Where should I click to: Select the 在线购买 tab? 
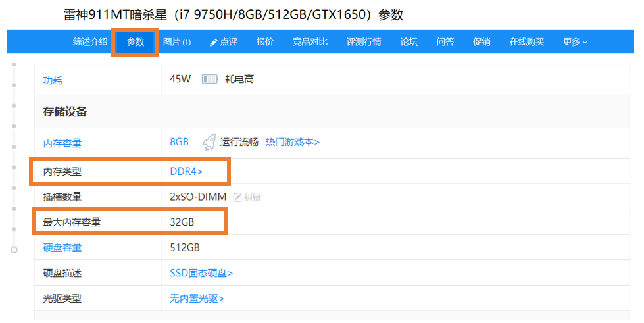(x=526, y=42)
